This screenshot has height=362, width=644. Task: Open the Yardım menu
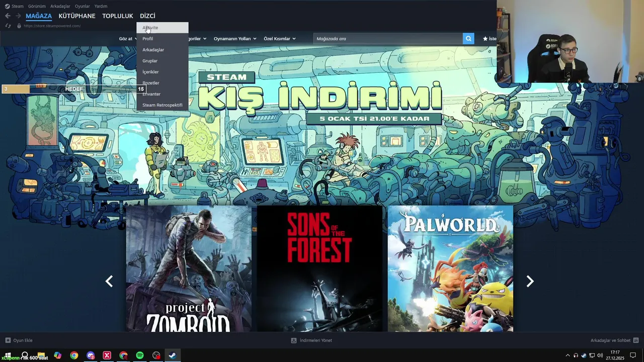(101, 6)
